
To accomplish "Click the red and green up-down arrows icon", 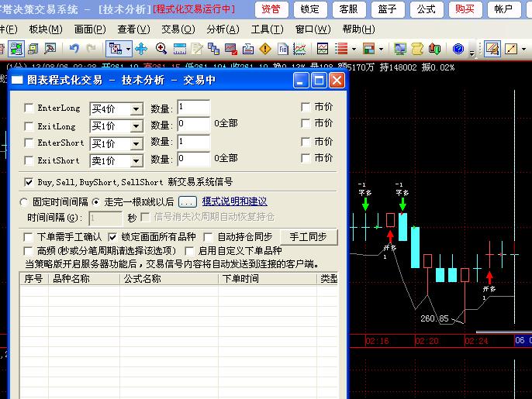I will click(x=434, y=49).
